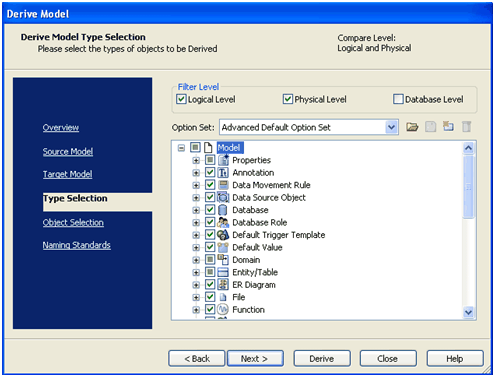Expand the Data Source Object node

pyautogui.click(x=196, y=198)
